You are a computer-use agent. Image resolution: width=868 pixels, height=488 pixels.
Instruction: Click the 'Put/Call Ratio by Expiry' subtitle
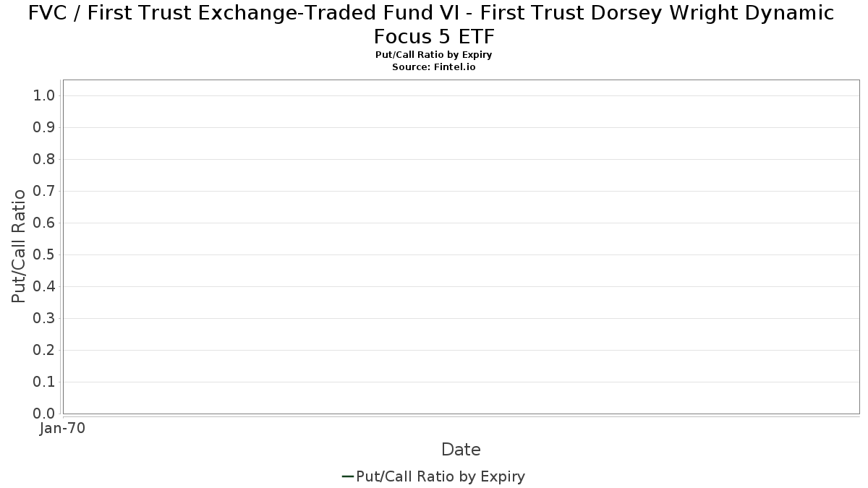[434, 55]
